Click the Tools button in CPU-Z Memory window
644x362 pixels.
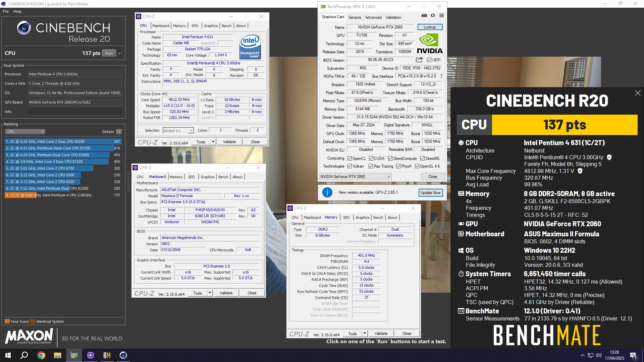point(353,334)
